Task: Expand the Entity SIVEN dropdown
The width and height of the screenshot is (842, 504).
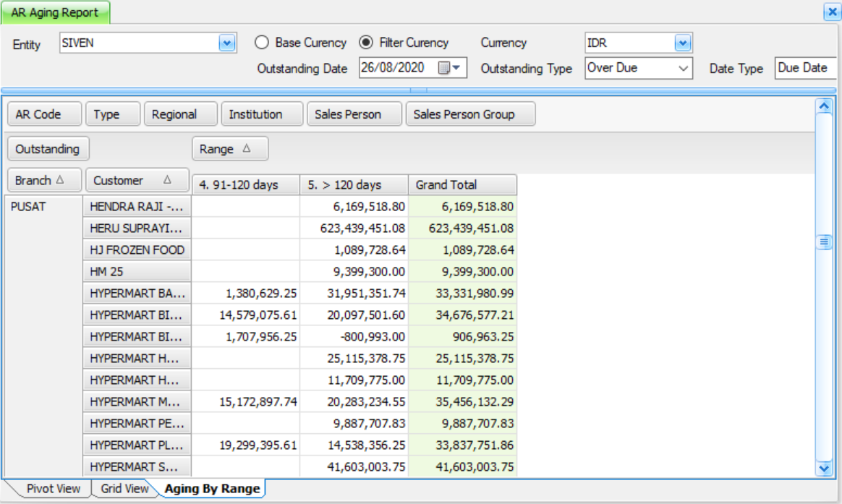Action: pos(226,43)
